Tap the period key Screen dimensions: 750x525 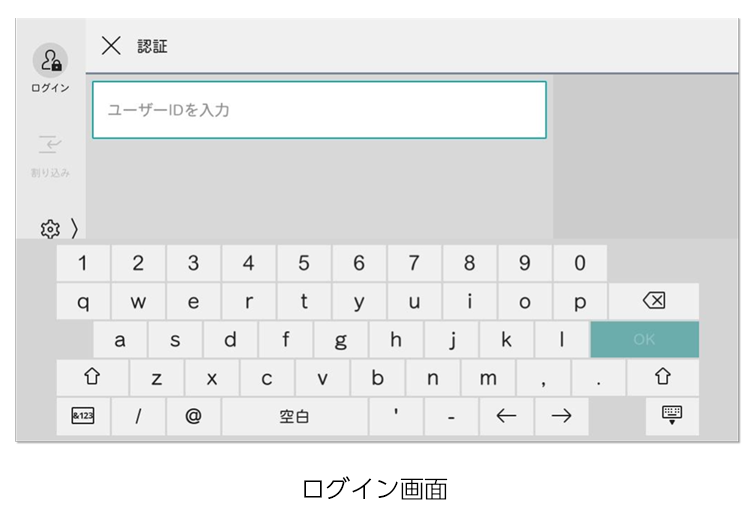pyautogui.click(x=598, y=378)
